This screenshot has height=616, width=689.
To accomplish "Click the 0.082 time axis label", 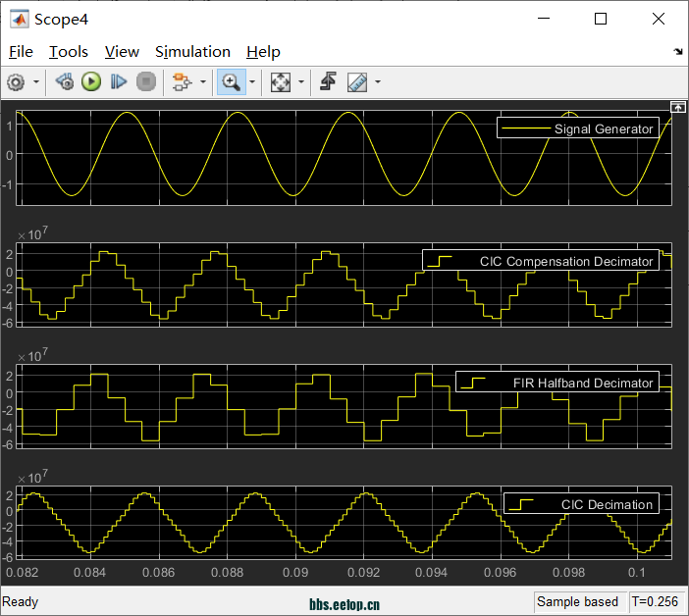I will click(x=22, y=572).
